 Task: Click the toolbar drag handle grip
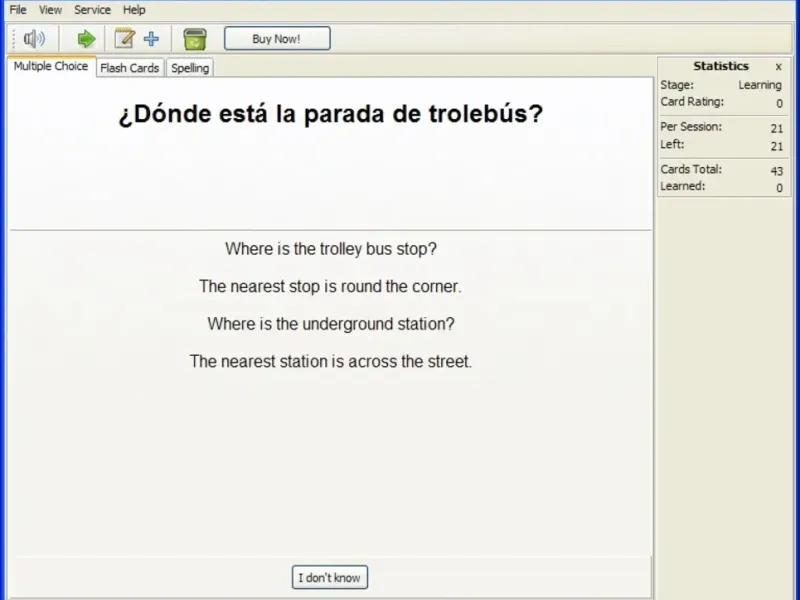point(14,39)
